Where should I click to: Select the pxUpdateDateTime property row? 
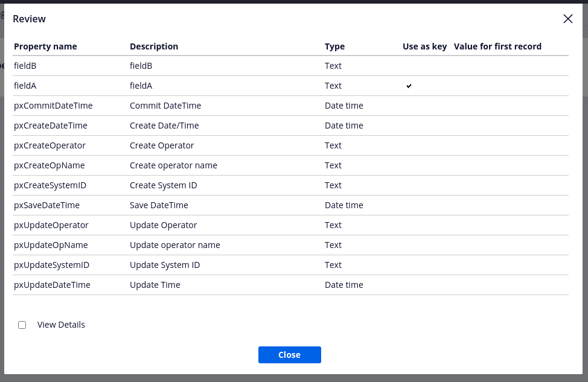coord(52,284)
